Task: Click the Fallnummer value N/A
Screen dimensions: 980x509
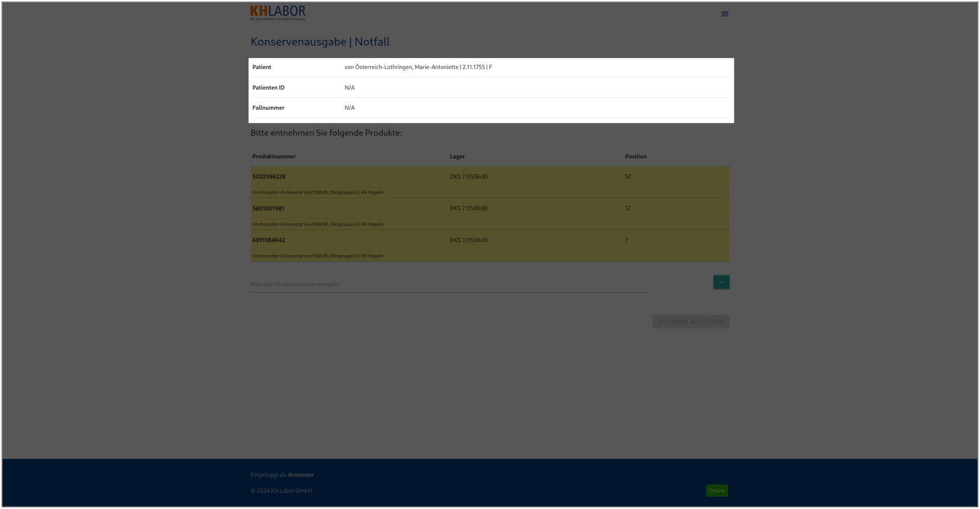Action: 350,108
